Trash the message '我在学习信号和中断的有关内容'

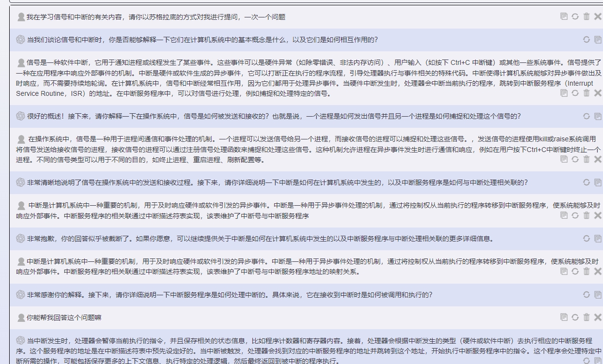[587, 16]
